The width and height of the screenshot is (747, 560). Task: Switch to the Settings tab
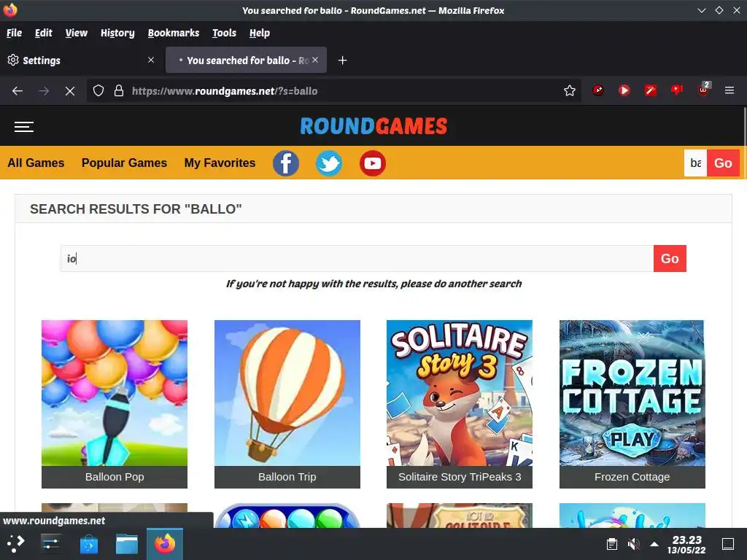(x=80, y=60)
